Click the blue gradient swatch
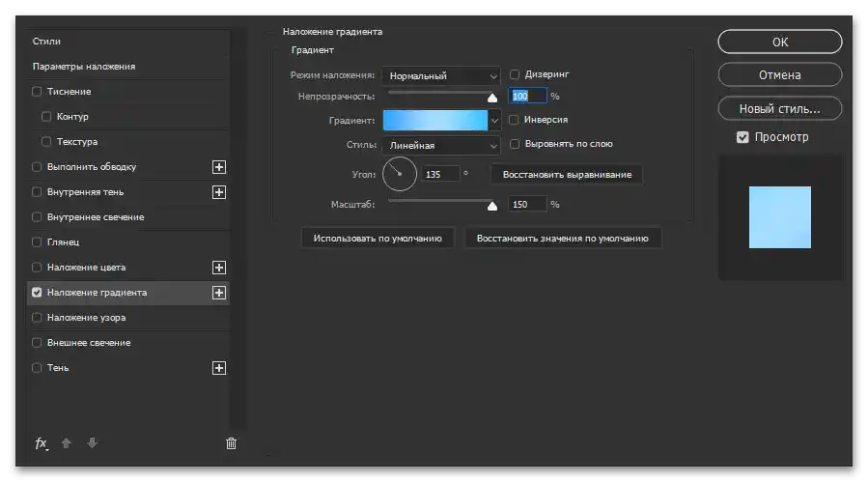Viewport: 868px width, 482px height. pyautogui.click(x=435, y=120)
